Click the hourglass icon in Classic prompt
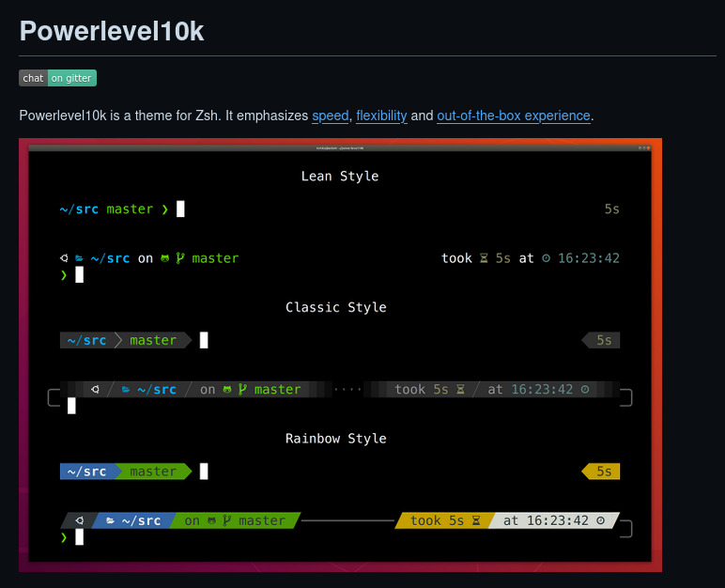 click(x=460, y=390)
